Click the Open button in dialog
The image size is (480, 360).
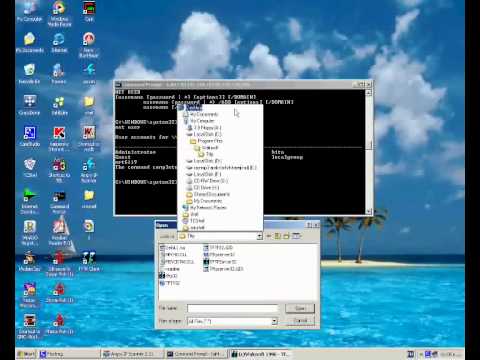tap(300, 308)
